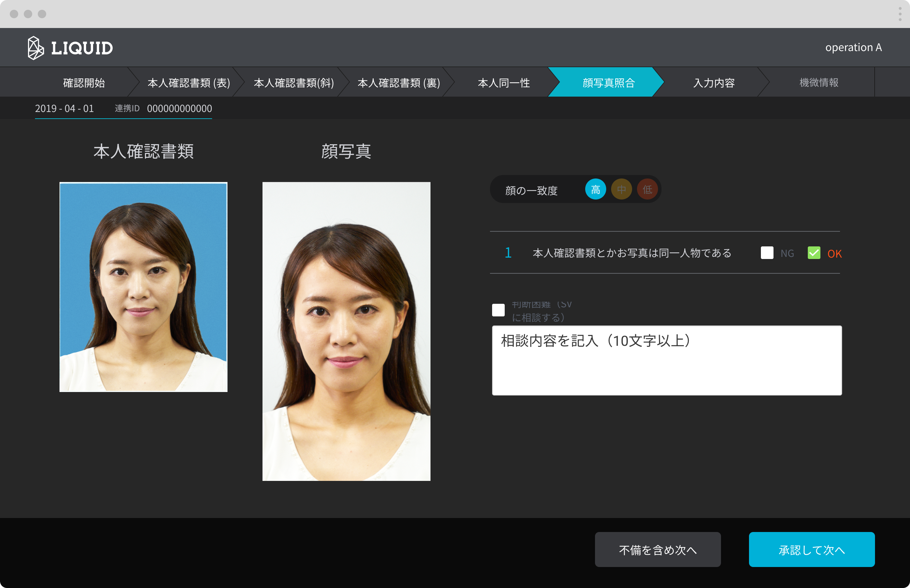Tick the 判断困難 SVに相談する checkbox
This screenshot has width=910, height=588.
pos(498,310)
